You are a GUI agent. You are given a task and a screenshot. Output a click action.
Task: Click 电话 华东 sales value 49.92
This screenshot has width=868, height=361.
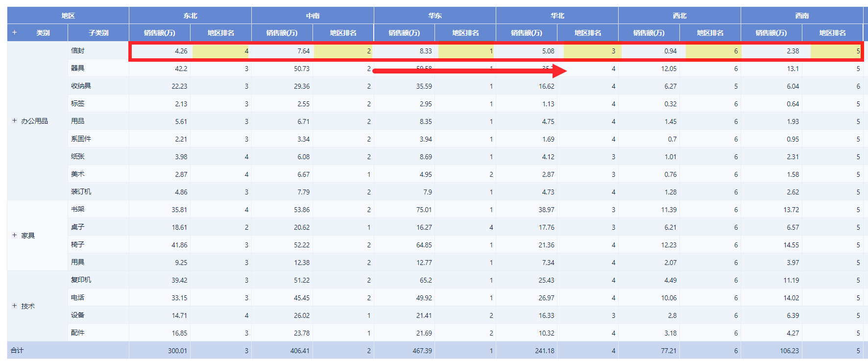click(x=424, y=298)
